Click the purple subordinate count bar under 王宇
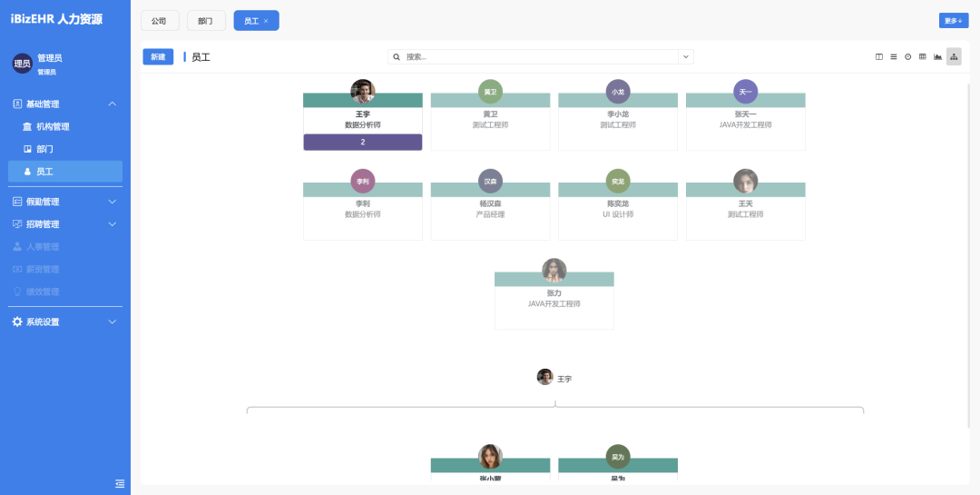 pos(363,143)
